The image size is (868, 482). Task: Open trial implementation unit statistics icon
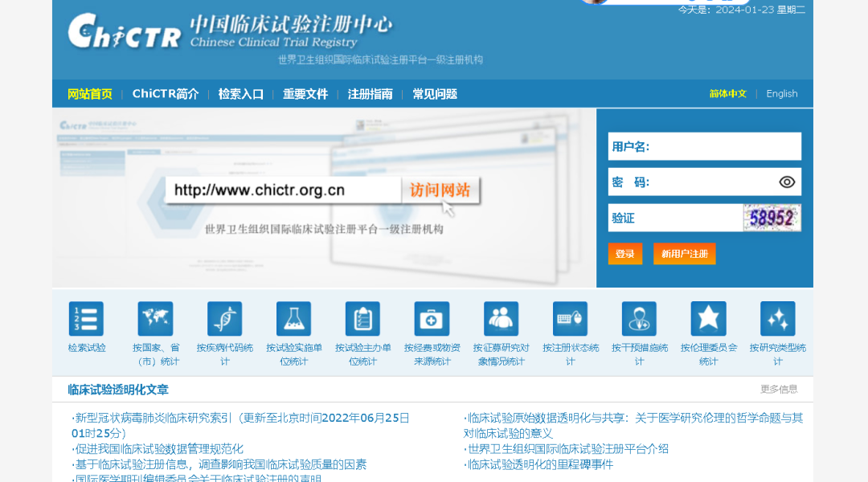293,318
